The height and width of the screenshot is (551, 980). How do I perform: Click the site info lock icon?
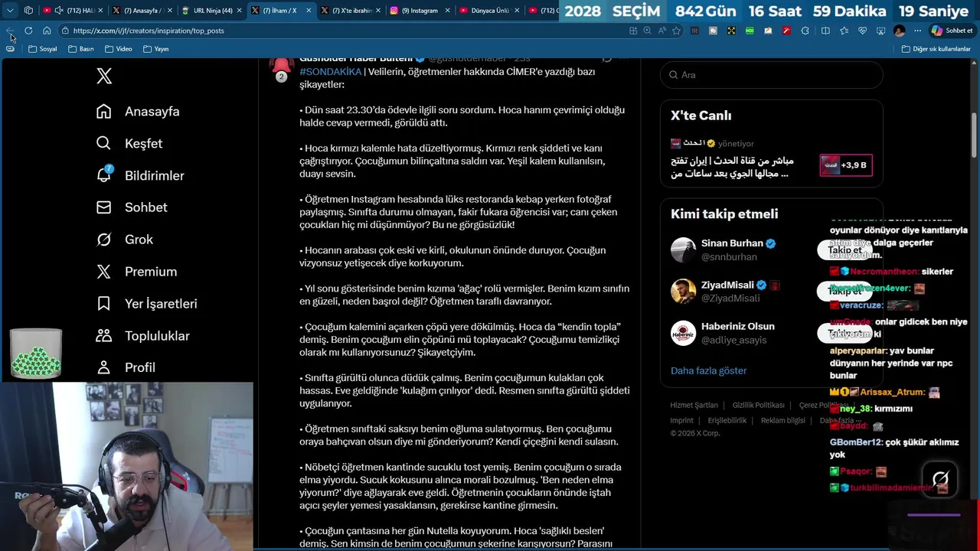[x=66, y=31]
